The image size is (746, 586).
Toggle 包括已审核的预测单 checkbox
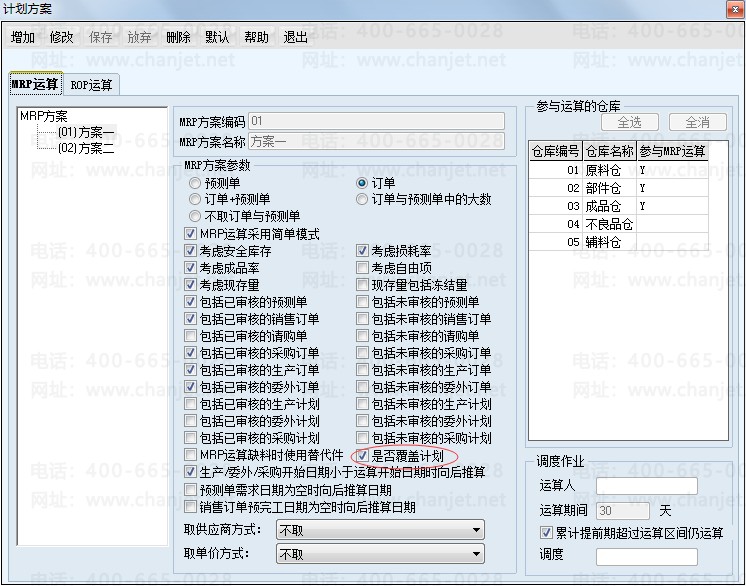click(x=190, y=302)
